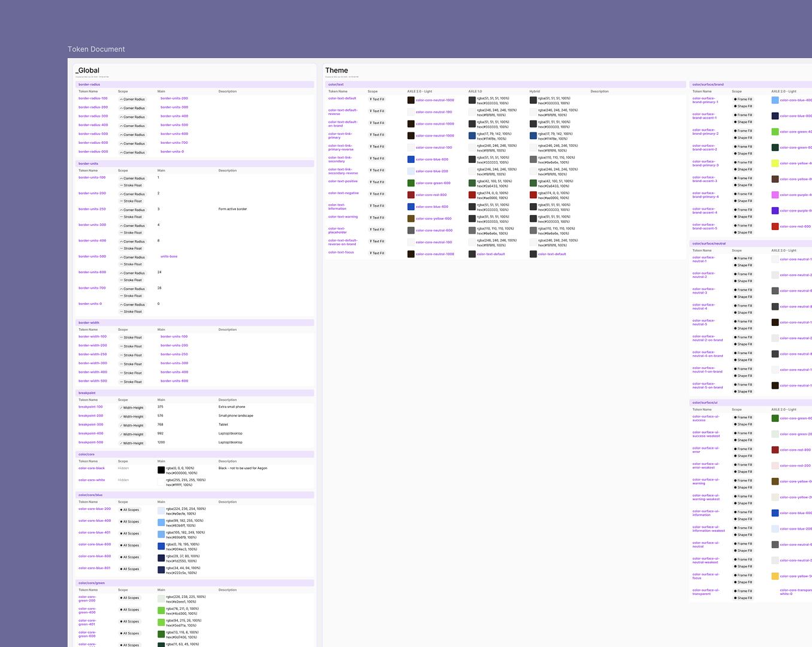Viewport: 812px width, 647px height.
Task: Select the Theme frame title
Action: tap(336, 70)
